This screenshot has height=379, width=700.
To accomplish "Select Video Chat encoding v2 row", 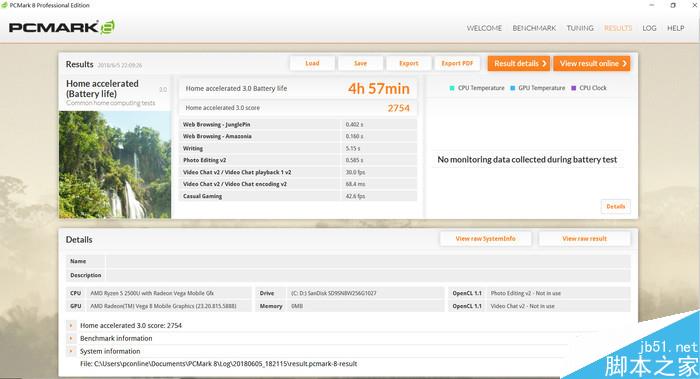I will click(298, 184).
